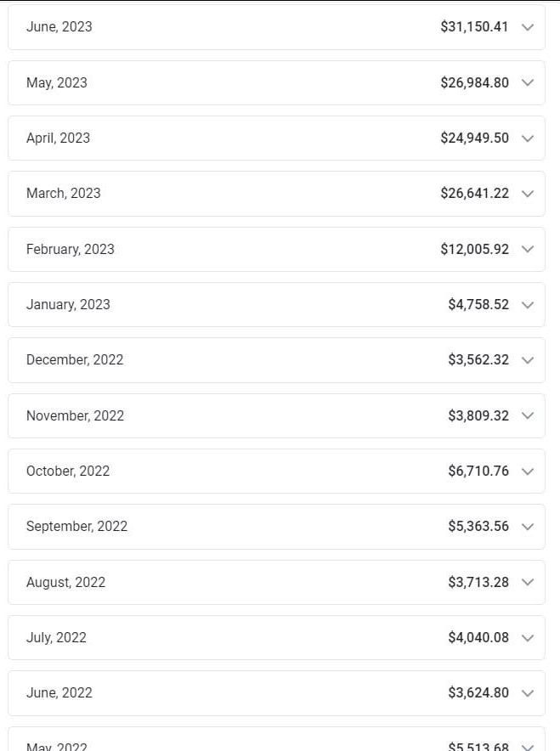Expand December, 2022 chevron arrow
The height and width of the screenshot is (751, 560).
point(528,360)
